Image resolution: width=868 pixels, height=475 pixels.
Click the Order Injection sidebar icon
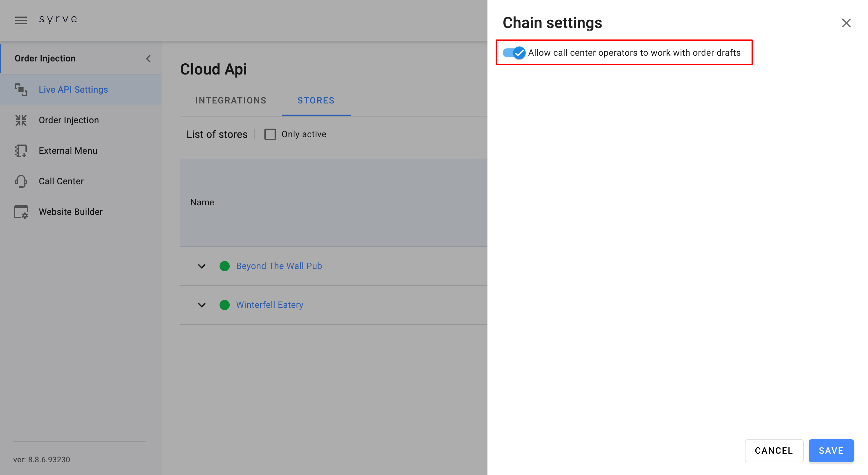21,120
